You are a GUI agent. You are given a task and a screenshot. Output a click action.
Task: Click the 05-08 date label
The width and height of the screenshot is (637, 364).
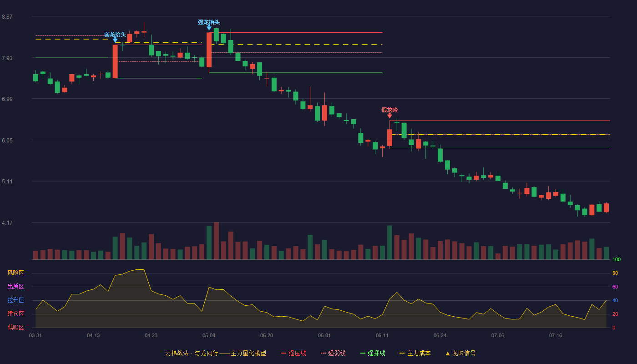coord(209,335)
